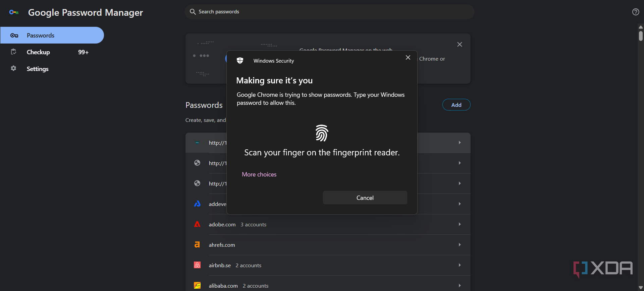Expand the second http entry arrow
This screenshot has width=644, height=291.
(460, 163)
